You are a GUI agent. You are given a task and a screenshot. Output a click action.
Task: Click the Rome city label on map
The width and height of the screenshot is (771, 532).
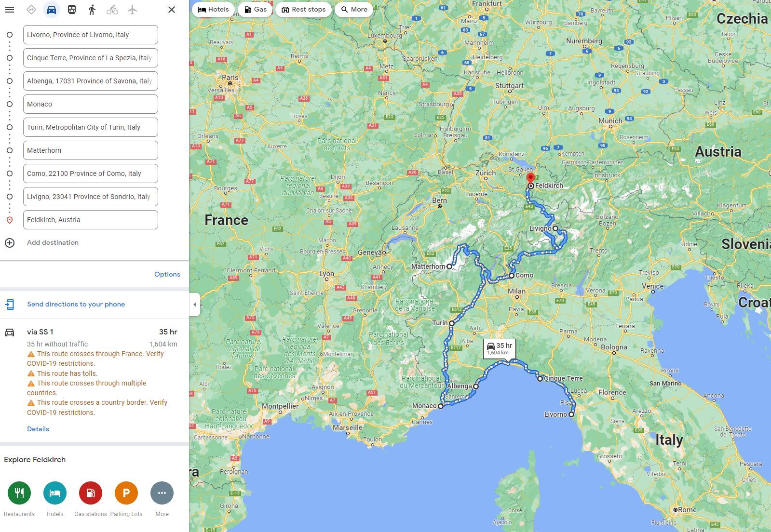tap(687, 509)
